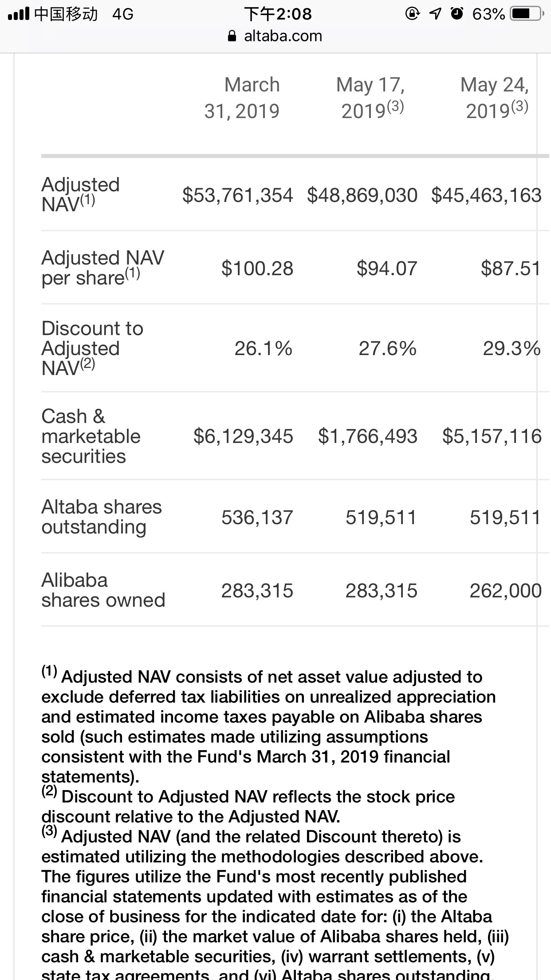The width and height of the screenshot is (551, 980).
Task: Tap the battery icon in status bar
Action: coord(527,14)
